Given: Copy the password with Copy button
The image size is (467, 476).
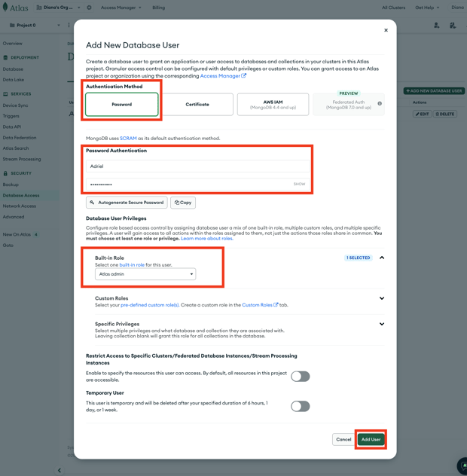Looking at the screenshot, I should point(183,203).
